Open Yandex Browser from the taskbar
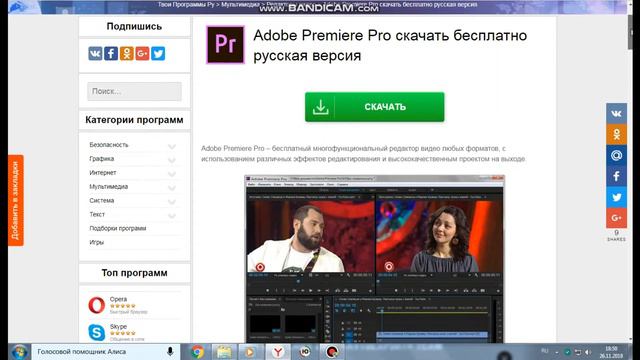 (x=278, y=352)
